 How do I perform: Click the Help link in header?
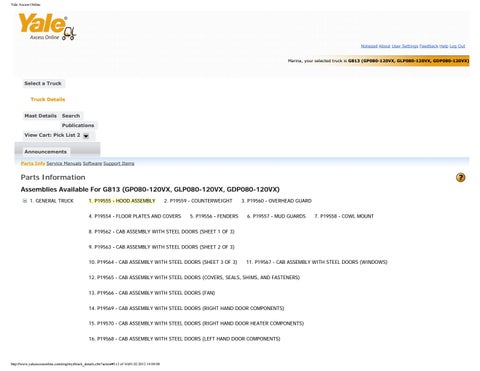coord(444,46)
